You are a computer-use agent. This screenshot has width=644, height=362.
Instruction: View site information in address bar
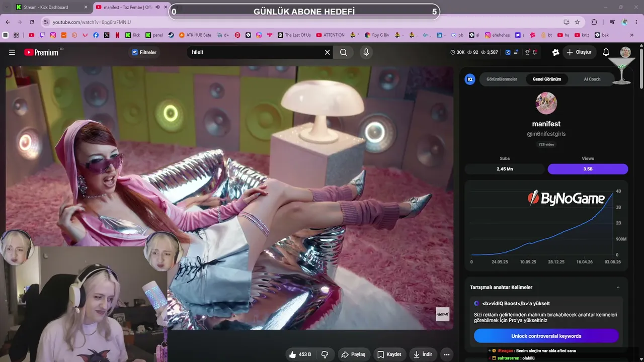(x=46, y=22)
